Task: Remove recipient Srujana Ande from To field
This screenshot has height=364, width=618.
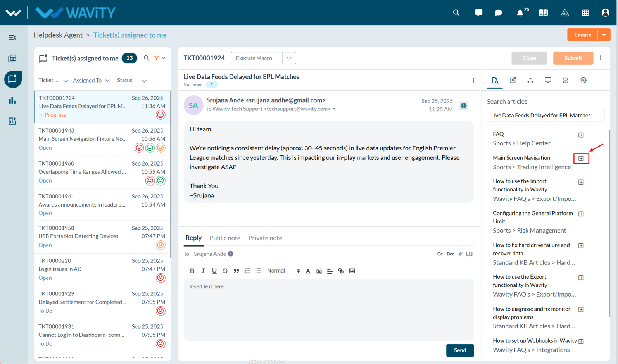Action: coord(231,254)
